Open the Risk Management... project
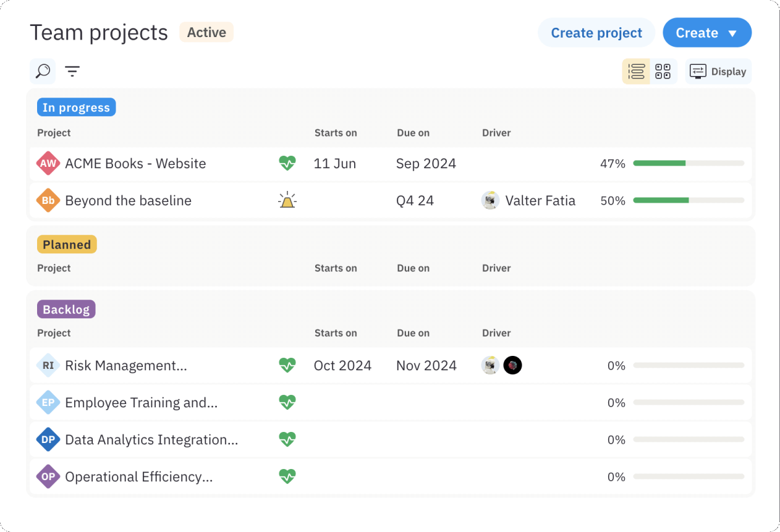Image resolution: width=780 pixels, height=532 pixels. 126,366
